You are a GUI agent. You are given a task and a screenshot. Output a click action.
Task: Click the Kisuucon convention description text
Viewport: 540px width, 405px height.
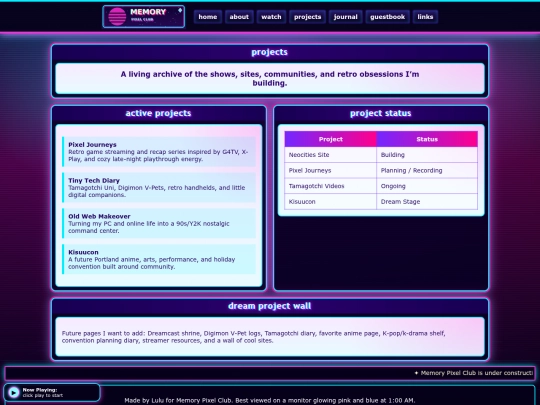pos(152,263)
